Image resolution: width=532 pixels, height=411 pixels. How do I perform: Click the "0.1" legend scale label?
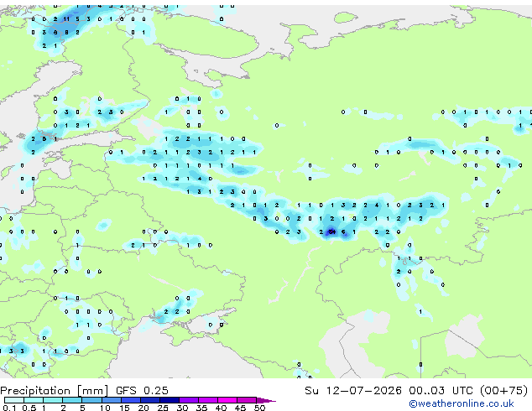coord(9,408)
